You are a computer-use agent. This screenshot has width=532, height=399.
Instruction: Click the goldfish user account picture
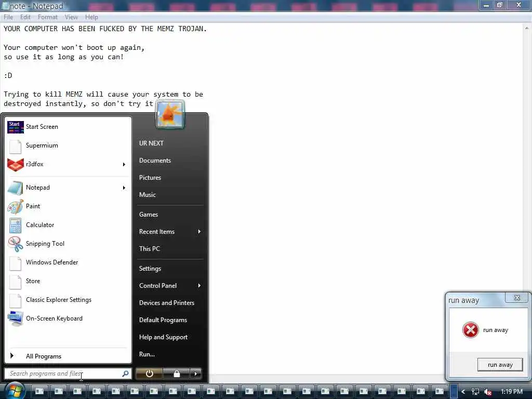[x=170, y=115]
